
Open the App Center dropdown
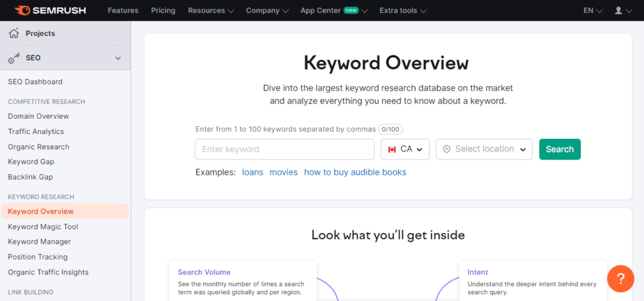(x=334, y=10)
